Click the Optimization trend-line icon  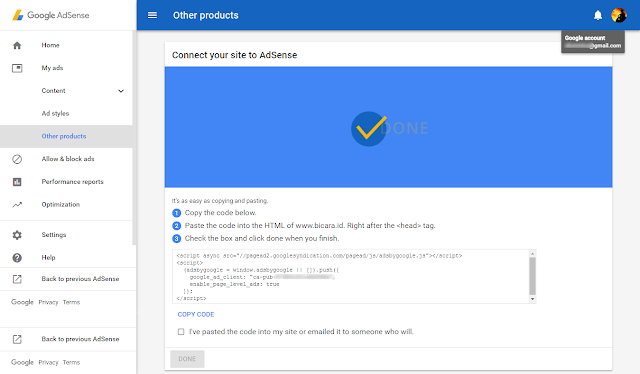[x=17, y=205]
